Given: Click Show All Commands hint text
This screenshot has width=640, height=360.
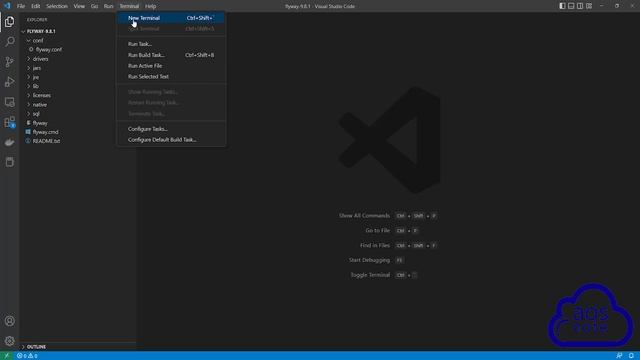Looking at the screenshot, I should click(x=364, y=216).
